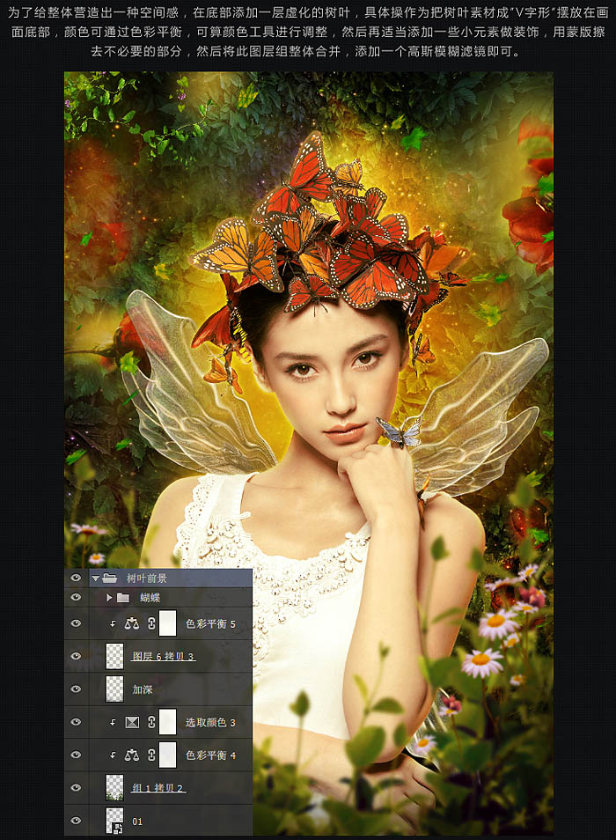The width and height of the screenshot is (616, 840).
Task: Click the thumbnail of 组 1 拷贝 2
Action: point(114,787)
